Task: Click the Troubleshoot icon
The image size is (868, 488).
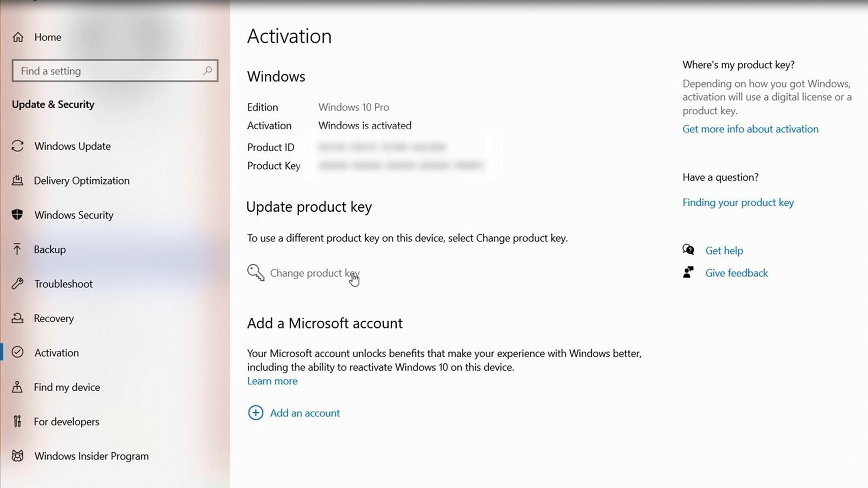Action: (19, 284)
